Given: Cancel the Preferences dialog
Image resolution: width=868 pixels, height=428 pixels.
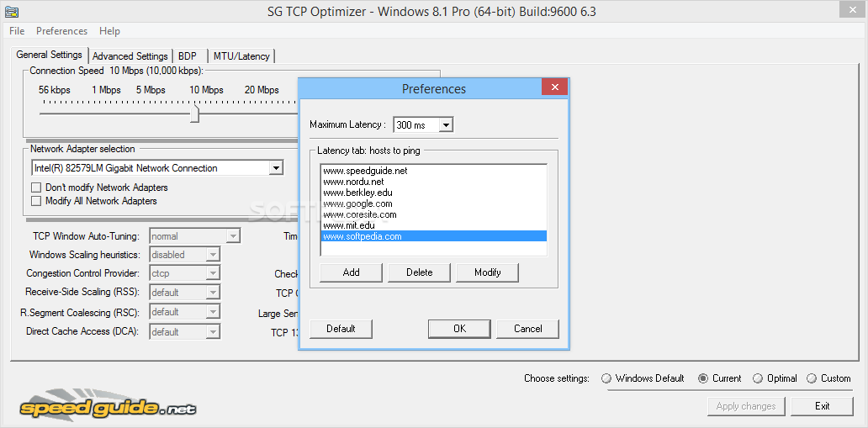Looking at the screenshot, I should (x=527, y=329).
